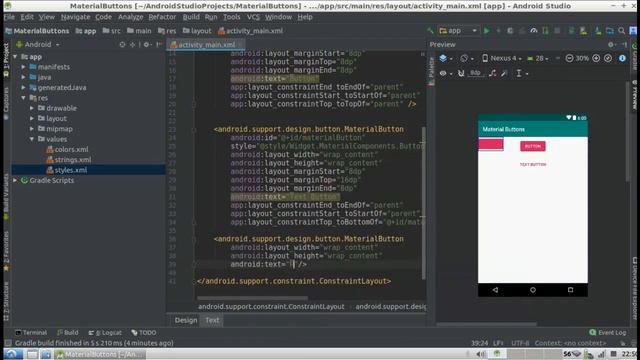The width and height of the screenshot is (640, 360).
Task: Open Guidelines dropdown icon
Action: [x=521, y=73]
